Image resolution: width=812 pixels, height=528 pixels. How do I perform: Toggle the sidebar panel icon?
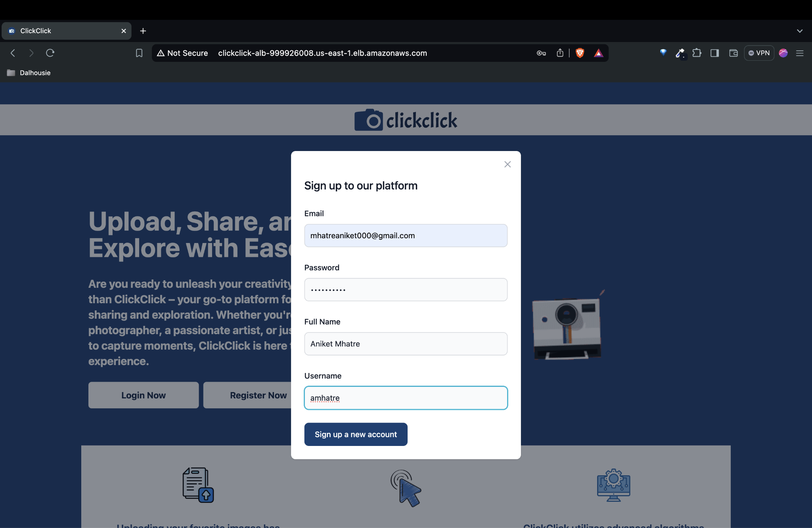715,53
